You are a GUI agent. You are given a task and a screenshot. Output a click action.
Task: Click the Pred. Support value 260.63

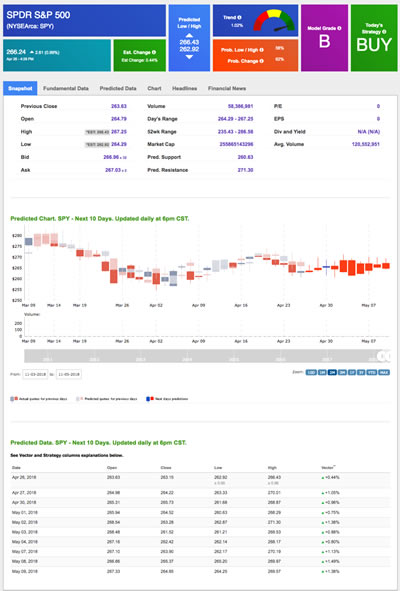point(245,157)
